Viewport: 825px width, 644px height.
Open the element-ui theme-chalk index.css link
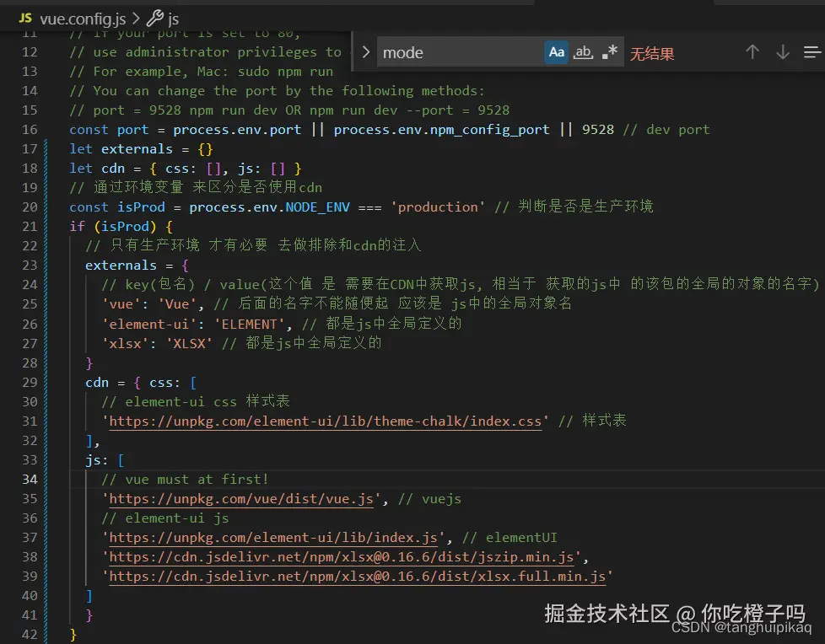point(325,421)
